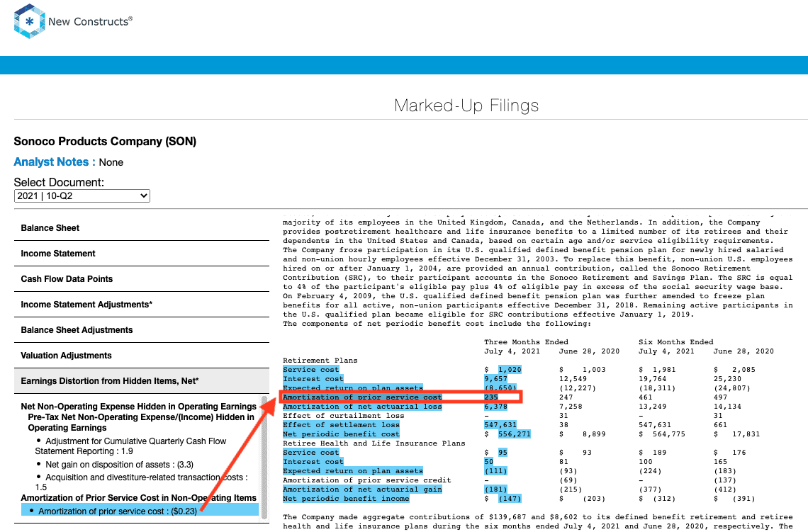Expand Income Statement Adjustments* section

(141, 305)
